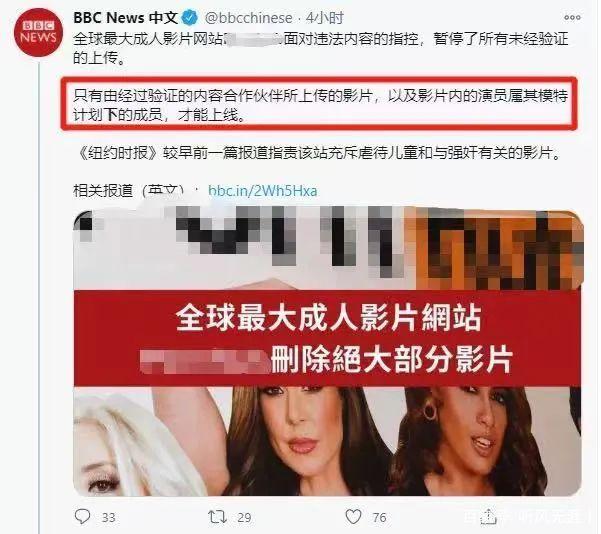Open the bbc.in/2Wh5Hxa link
The image size is (601, 534).
click(x=263, y=191)
